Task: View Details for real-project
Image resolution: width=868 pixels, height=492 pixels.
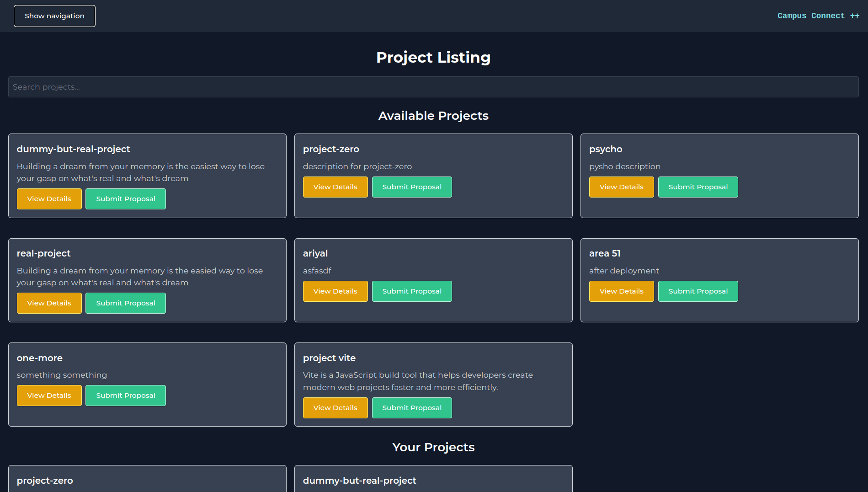Action: coord(49,303)
